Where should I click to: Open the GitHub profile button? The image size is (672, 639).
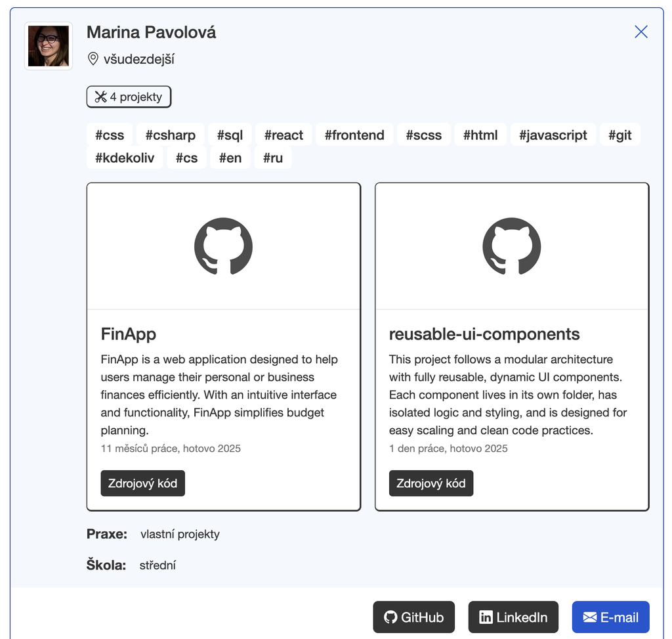[x=413, y=617]
